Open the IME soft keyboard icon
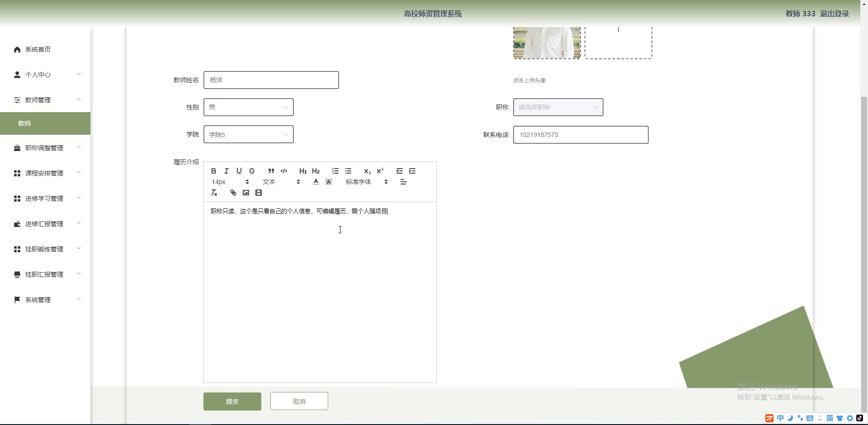 [x=810, y=418]
